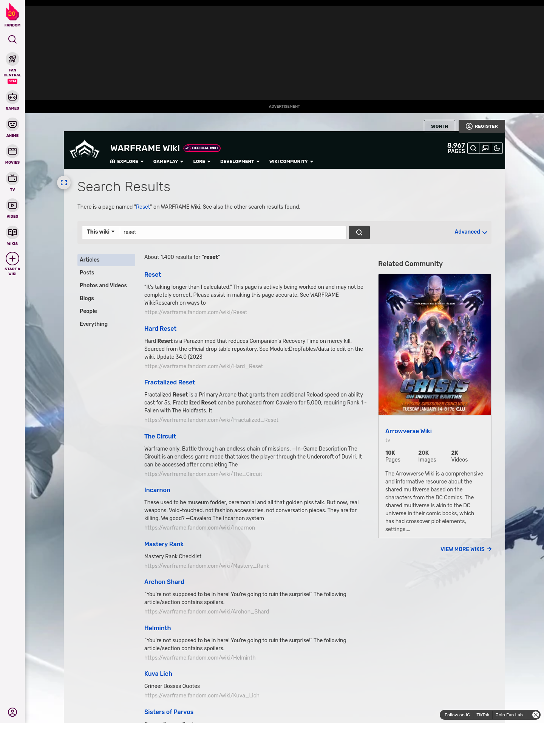Click the WARFRAME Wiki title
This screenshot has height=756, width=544.
145,148
